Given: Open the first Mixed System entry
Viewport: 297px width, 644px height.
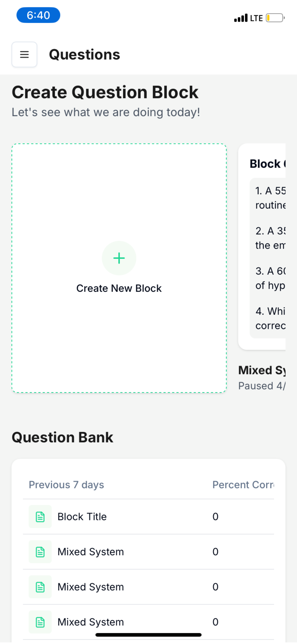Looking at the screenshot, I should 148,552.
